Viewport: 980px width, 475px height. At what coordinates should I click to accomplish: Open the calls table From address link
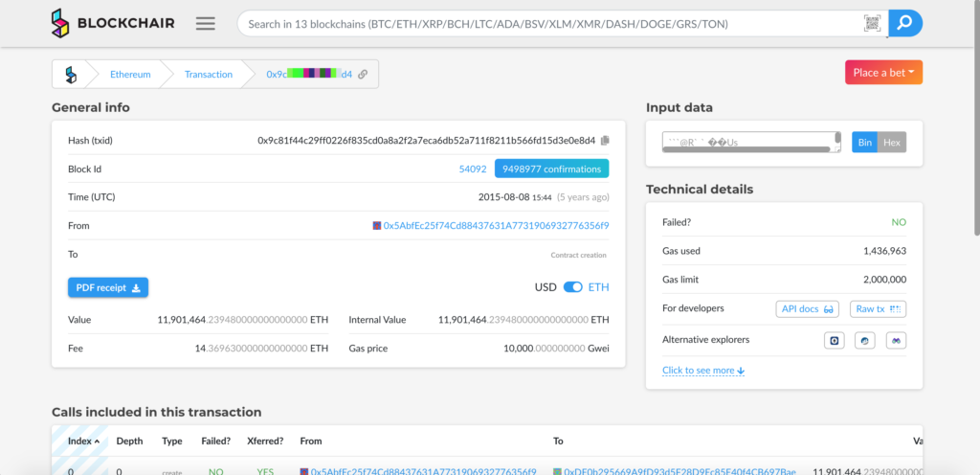pos(424,471)
